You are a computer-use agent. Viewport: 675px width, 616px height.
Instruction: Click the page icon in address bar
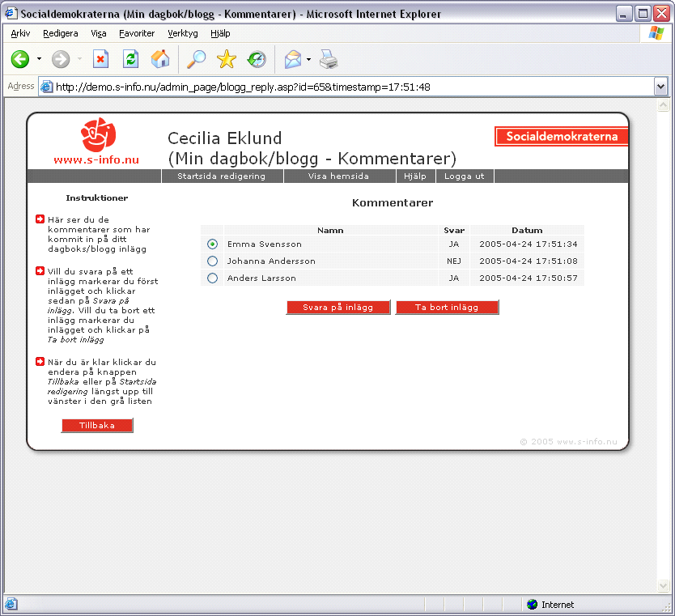[46, 87]
